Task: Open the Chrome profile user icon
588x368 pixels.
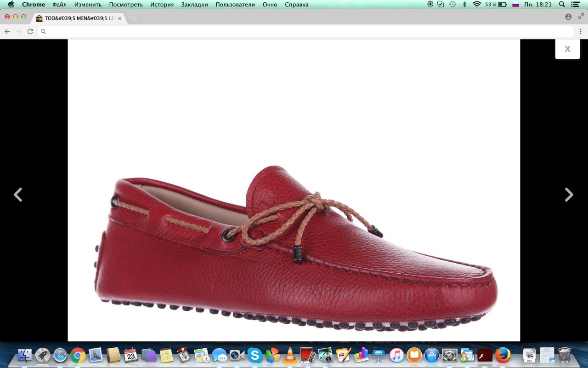Action: coord(568,17)
